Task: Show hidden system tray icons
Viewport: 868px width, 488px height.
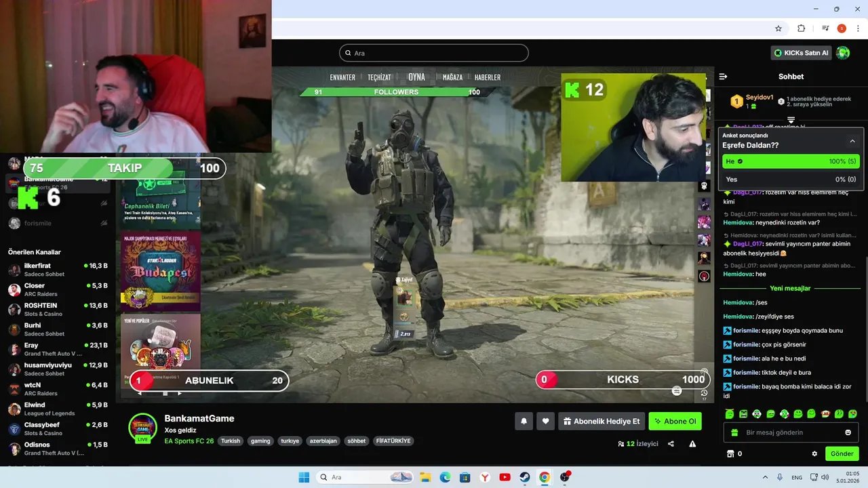Action: point(766,477)
